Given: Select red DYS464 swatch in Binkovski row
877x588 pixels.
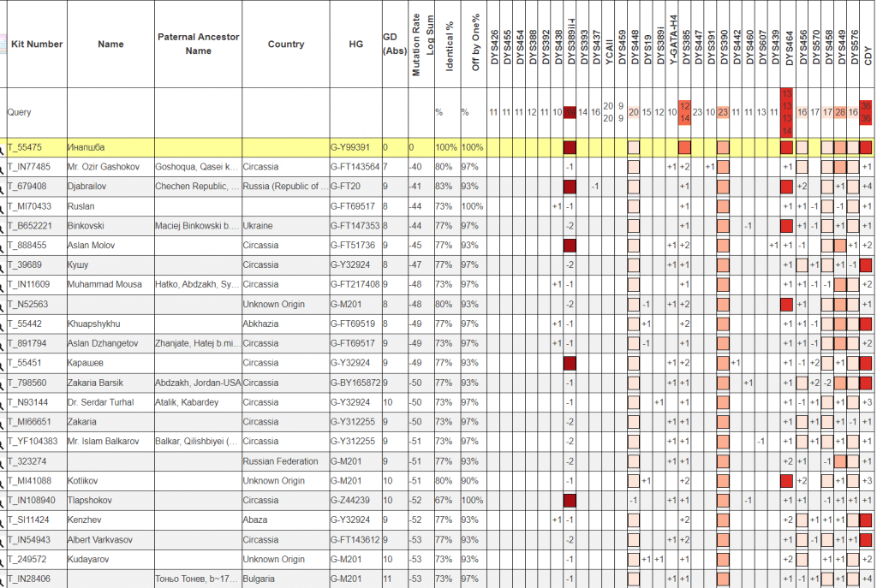Looking at the screenshot, I should pyautogui.click(x=787, y=226).
